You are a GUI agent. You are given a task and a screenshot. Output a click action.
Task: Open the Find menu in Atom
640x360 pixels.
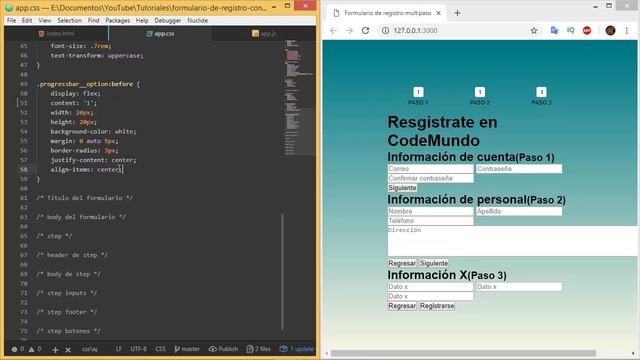coord(93,20)
